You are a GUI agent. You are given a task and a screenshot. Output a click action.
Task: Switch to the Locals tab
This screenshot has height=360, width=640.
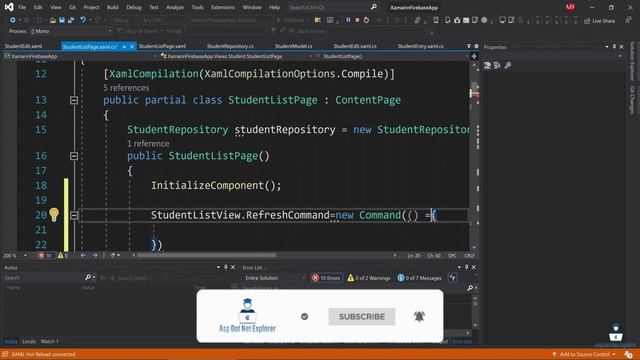pos(29,341)
